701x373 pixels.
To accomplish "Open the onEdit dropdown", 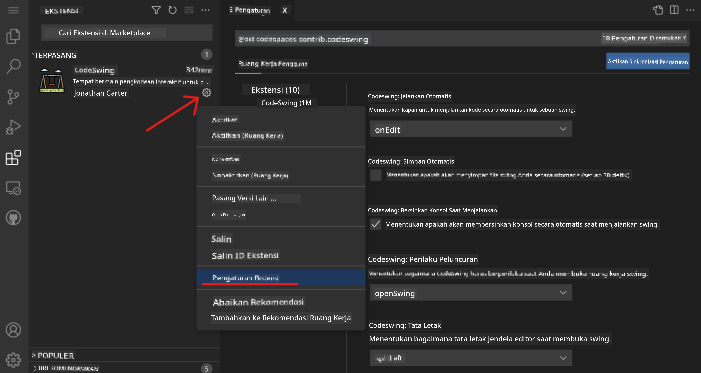I will [471, 129].
